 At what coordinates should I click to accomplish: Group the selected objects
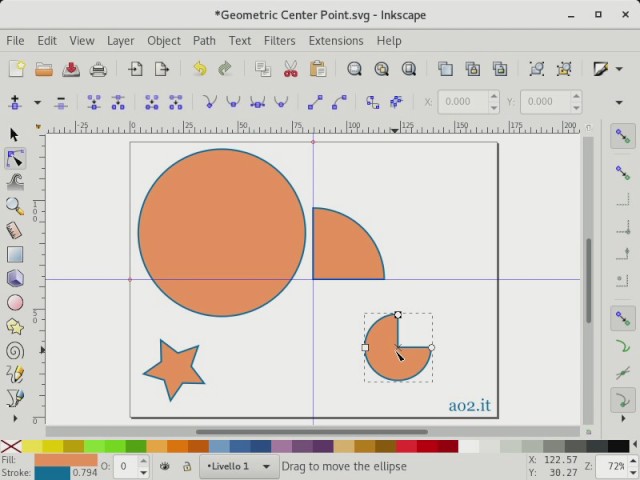(x=537, y=69)
